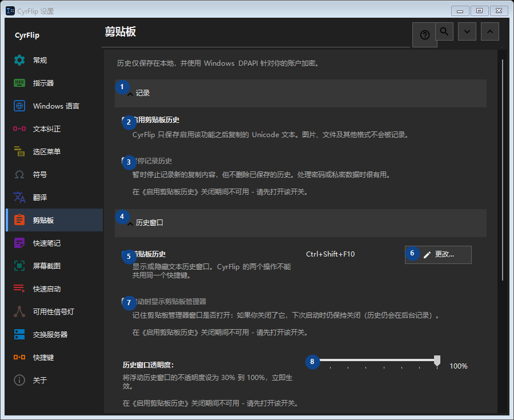Click the CyrFlip title in the sidebar
The image size is (514, 420).
pos(27,35)
